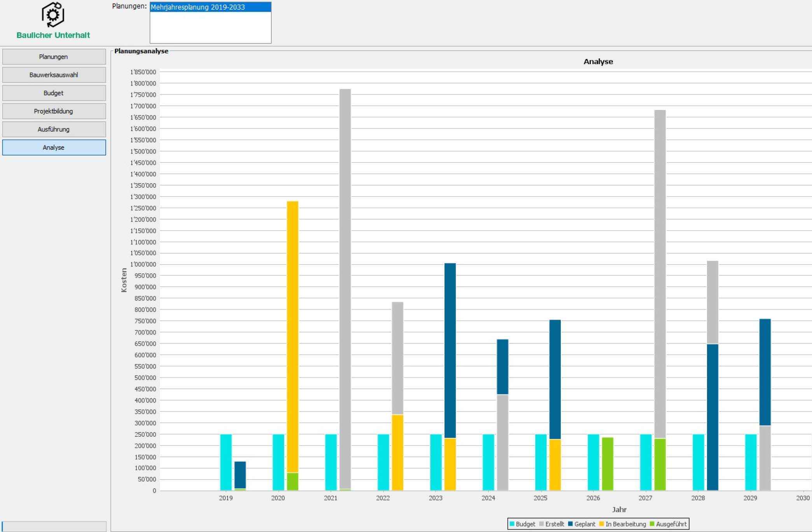This screenshot has width=812, height=532.
Task: Select Mehrjahresplanung 2019-2033 in the Planungen list
Action: click(210, 7)
